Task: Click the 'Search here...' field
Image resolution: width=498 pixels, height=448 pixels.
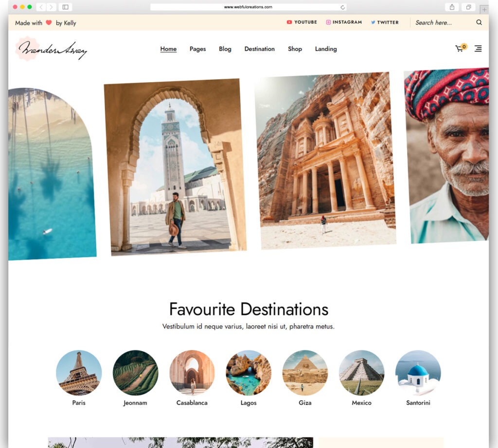Action: coord(443,23)
